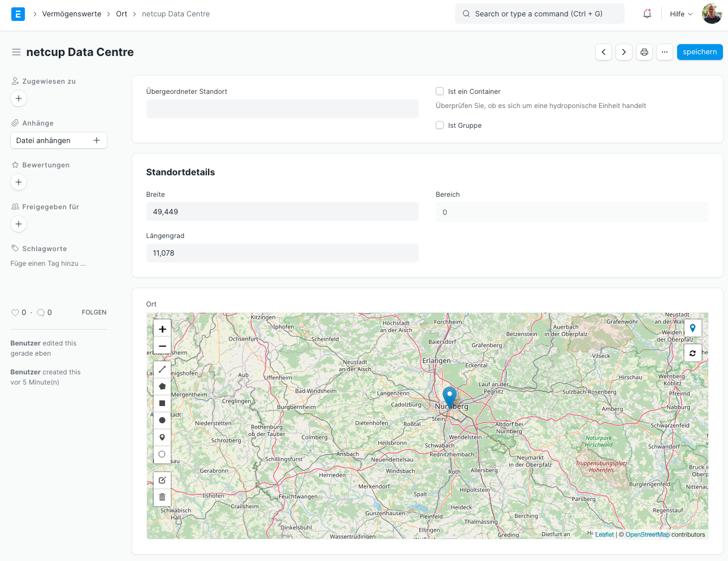Open the Leaflet attribution link

point(604,534)
